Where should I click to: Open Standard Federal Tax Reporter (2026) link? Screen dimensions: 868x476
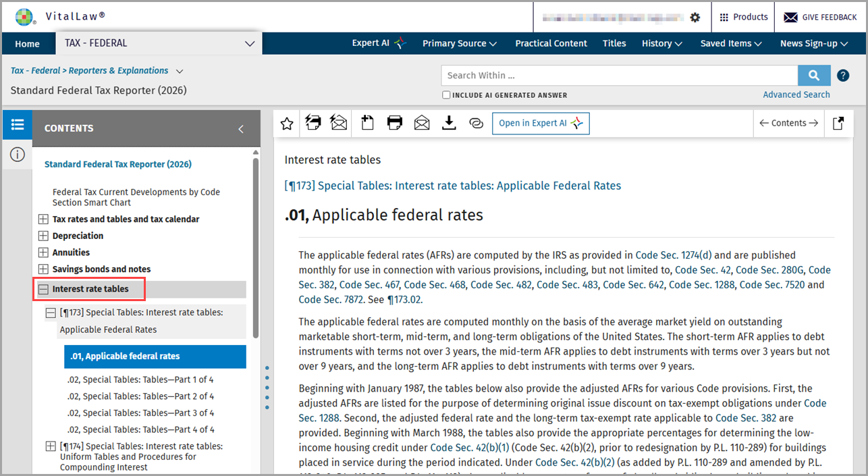(118, 164)
